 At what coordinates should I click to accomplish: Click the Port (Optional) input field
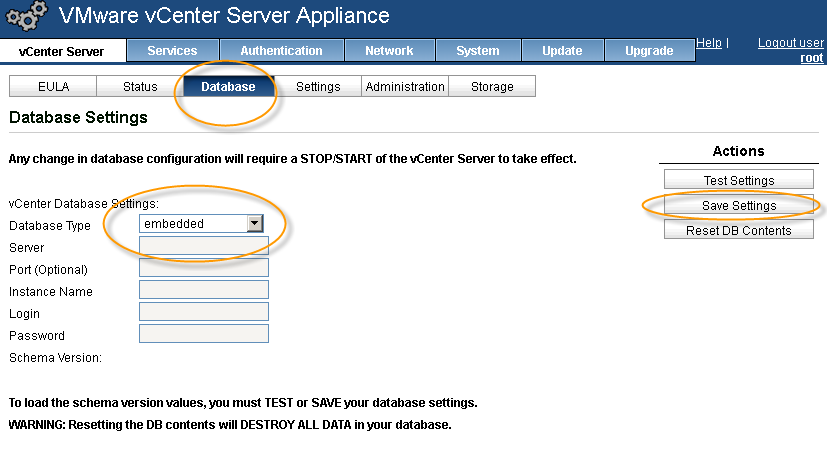click(204, 268)
